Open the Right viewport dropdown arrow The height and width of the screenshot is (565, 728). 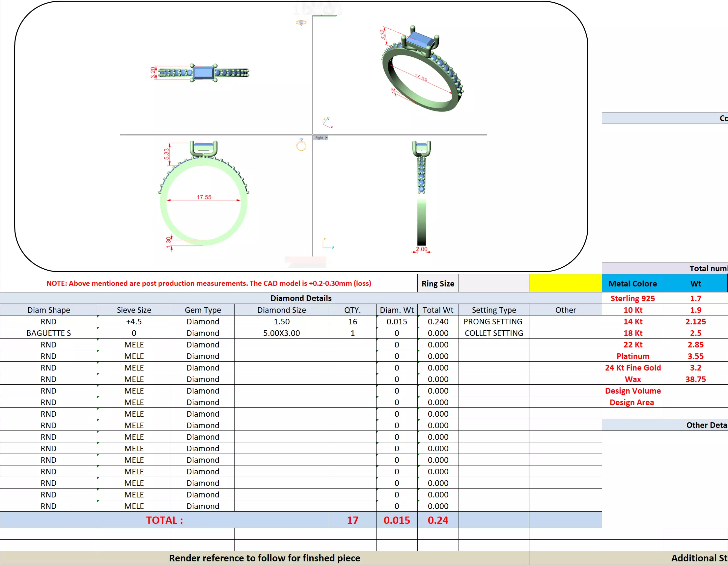326,138
